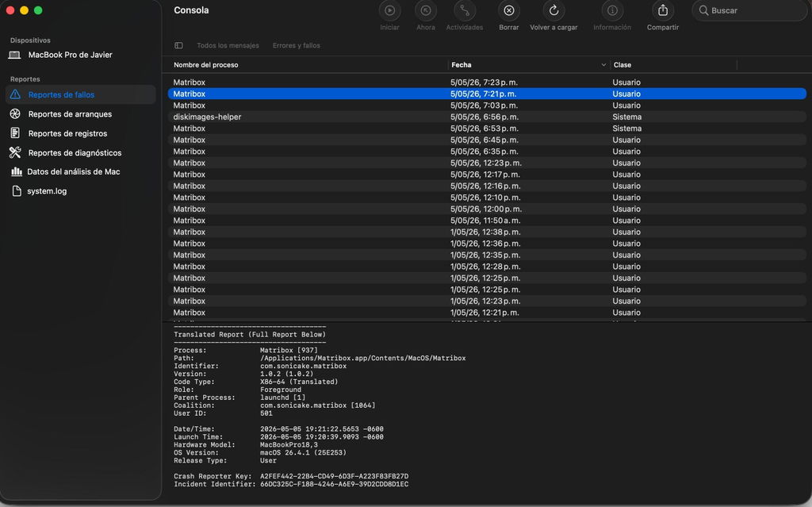Click the Ahora toolbar icon
Viewport: 812px width, 507px height.
(x=426, y=10)
